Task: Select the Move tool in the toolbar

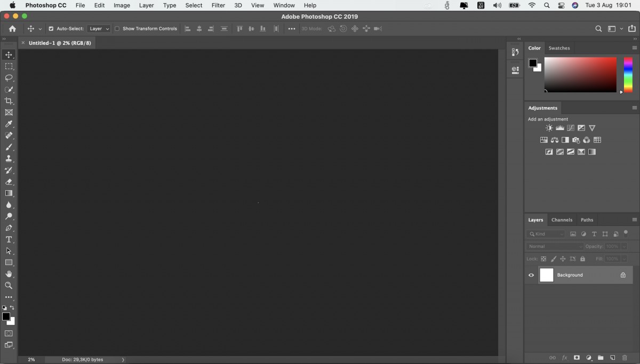Action: [x=9, y=55]
